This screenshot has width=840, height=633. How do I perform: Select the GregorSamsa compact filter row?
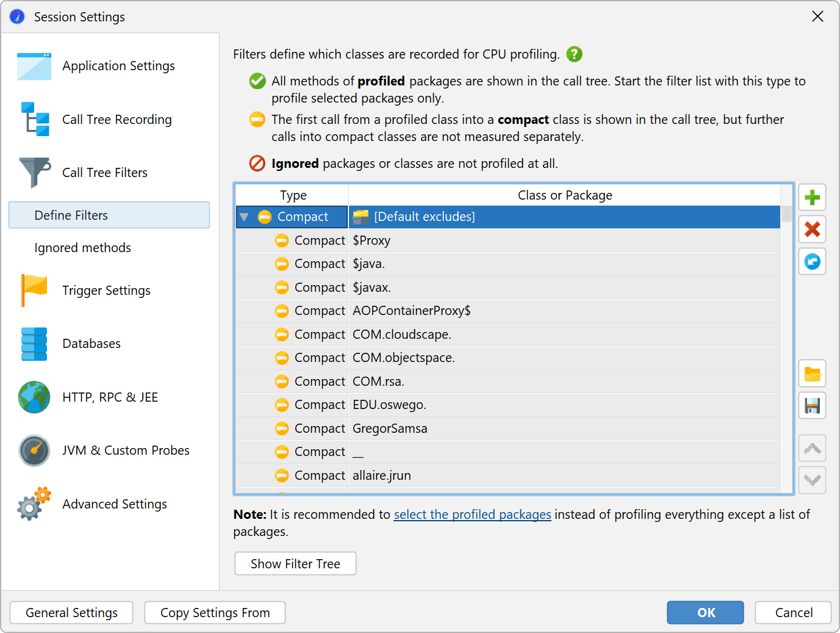coord(389,429)
